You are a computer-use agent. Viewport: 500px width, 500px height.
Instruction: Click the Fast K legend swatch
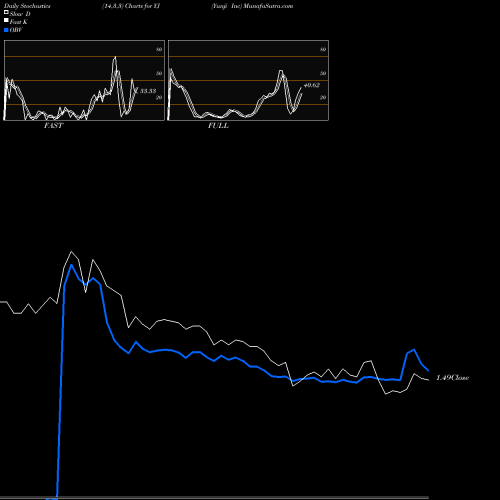click(x=6, y=21)
